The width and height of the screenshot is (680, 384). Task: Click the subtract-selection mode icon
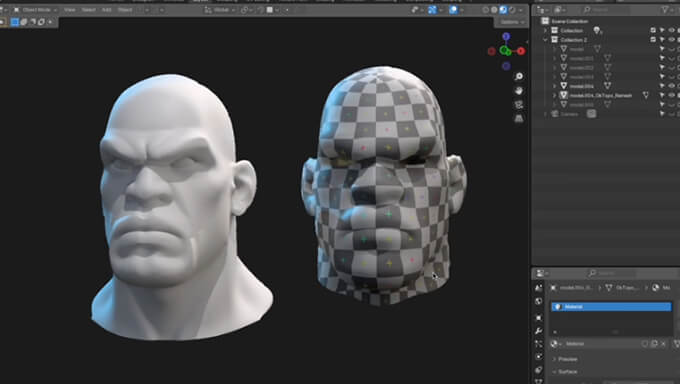(x=33, y=22)
